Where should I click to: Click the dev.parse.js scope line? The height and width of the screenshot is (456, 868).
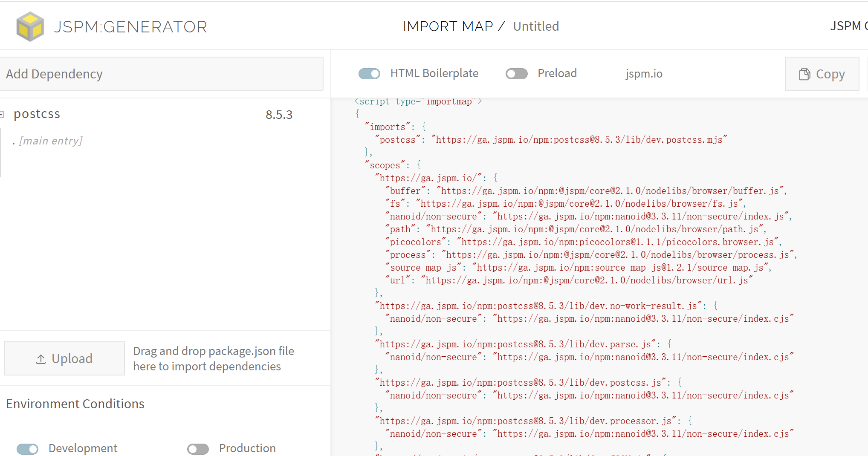point(523,344)
